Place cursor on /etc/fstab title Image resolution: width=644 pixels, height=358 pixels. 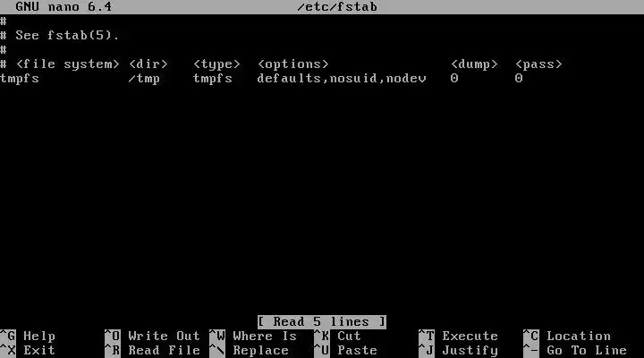[337, 7]
